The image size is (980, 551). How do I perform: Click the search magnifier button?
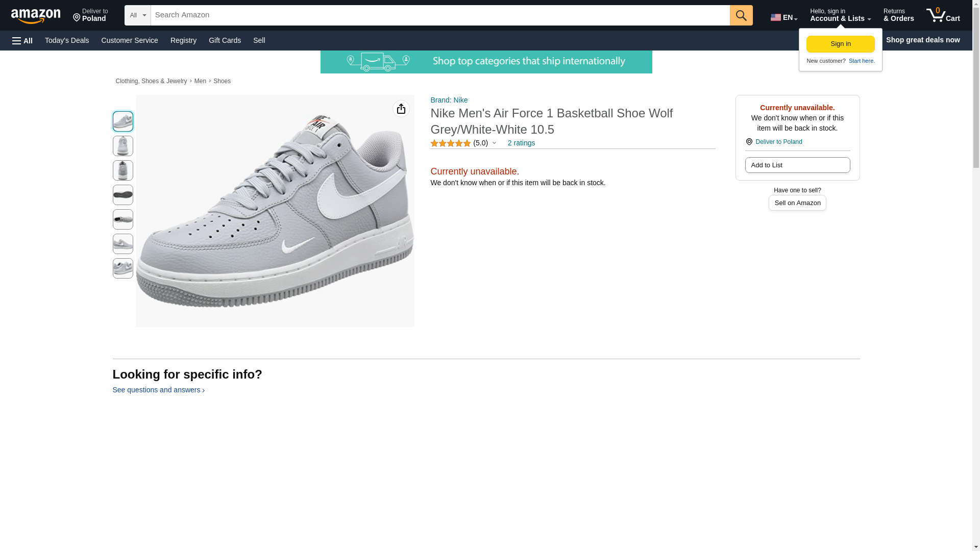point(741,15)
